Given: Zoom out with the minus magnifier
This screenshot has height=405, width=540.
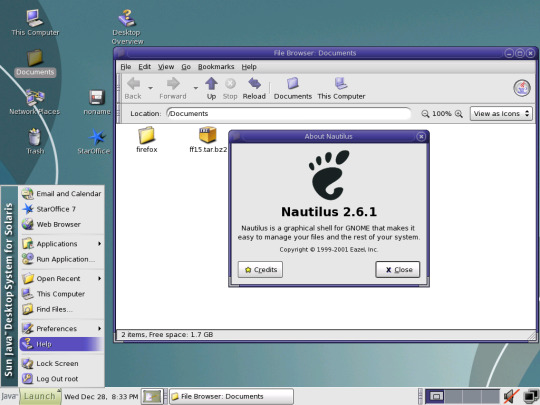Looking at the screenshot, I should [x=425, y=114].
